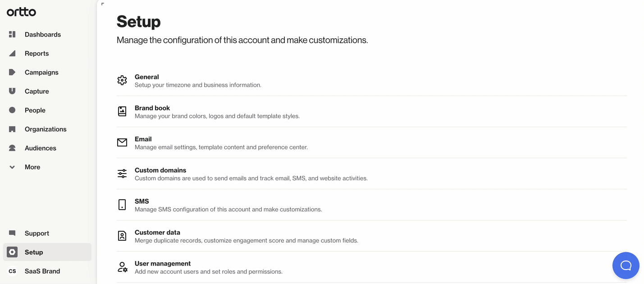Expand the More menu chevron
The image size is (644, 284).
click(x=12, y=167)
